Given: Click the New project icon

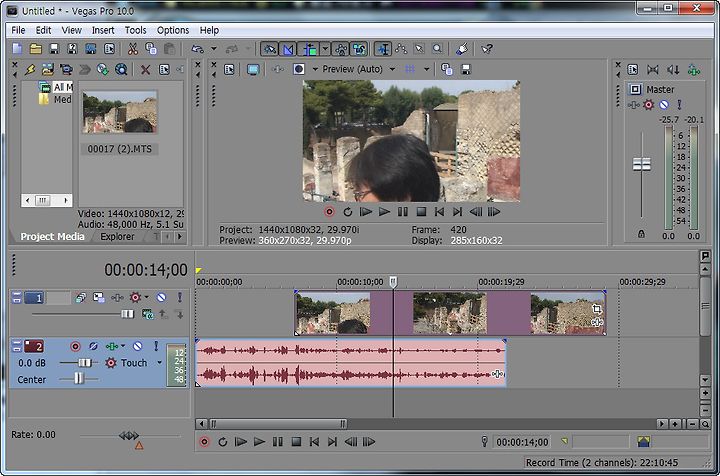Looking at the screenshot, I should point(17,49).
